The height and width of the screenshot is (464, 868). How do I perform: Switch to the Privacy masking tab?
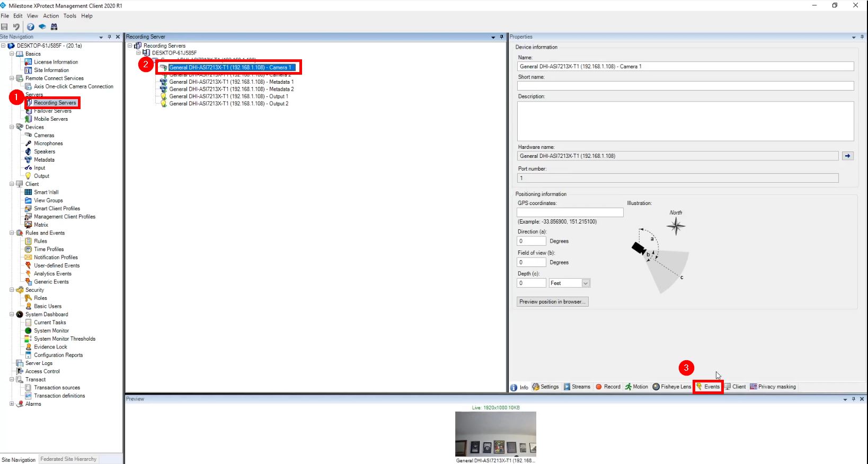(x=773, y=387)
